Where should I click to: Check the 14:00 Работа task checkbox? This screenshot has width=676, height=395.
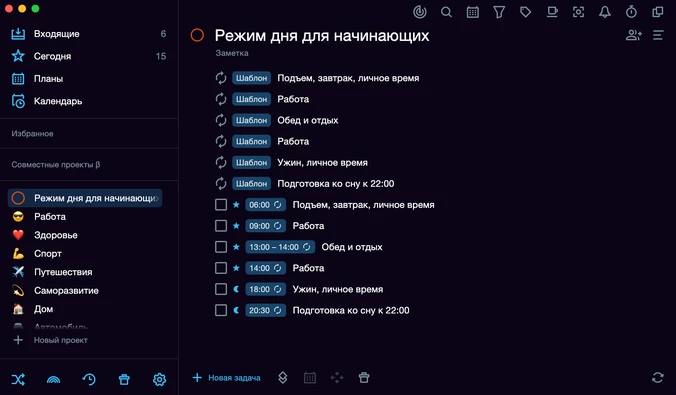tap(221, 268)
